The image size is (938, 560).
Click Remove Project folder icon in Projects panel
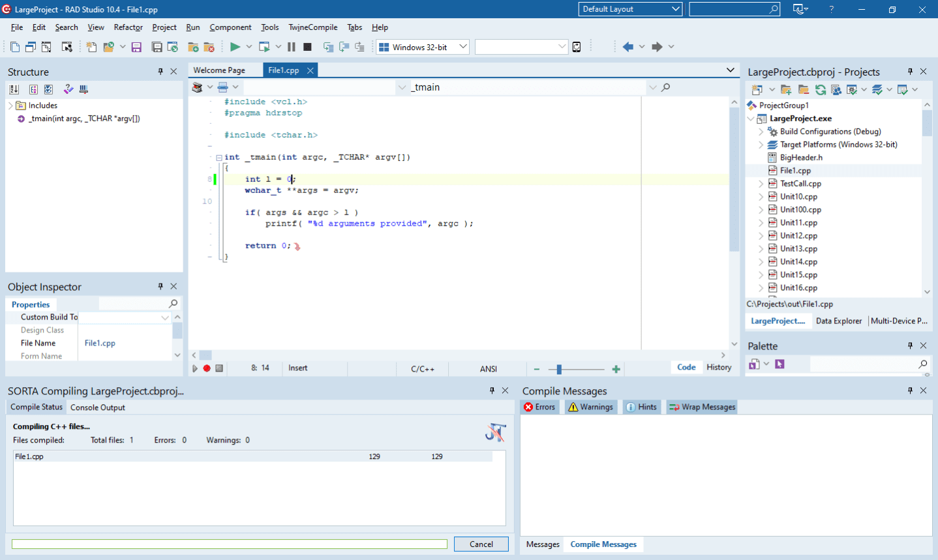click(x=803, y=89)
